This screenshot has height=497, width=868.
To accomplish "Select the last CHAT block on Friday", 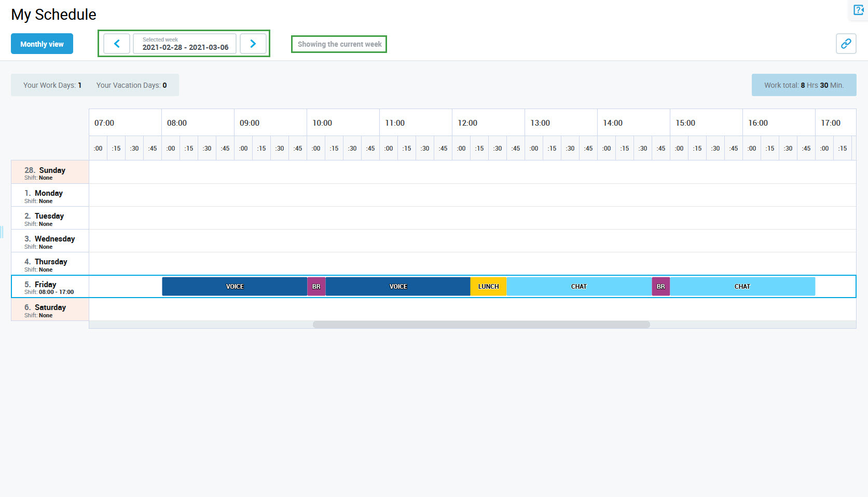I will [742, 287].
